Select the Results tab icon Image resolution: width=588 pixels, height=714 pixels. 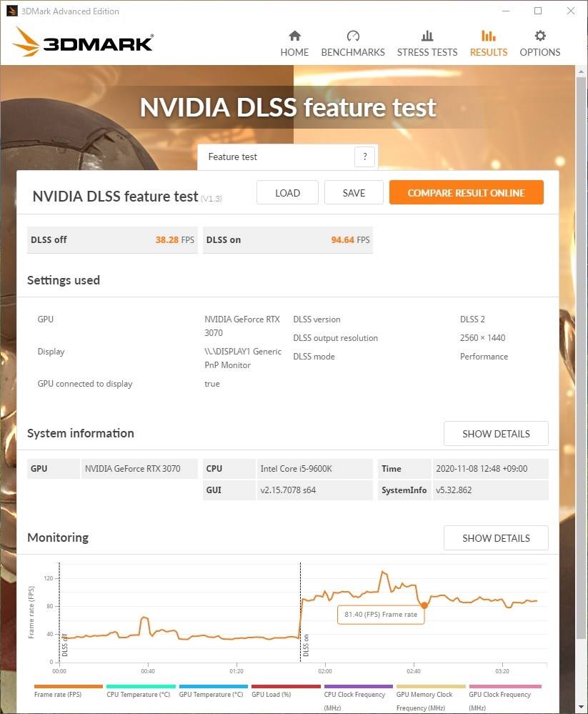[x=489, y=36]
